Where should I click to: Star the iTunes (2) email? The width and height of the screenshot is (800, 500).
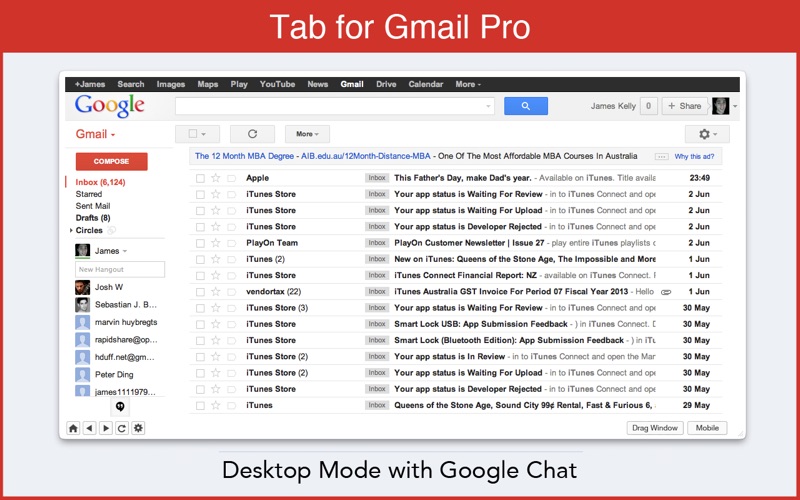(215, 259)
